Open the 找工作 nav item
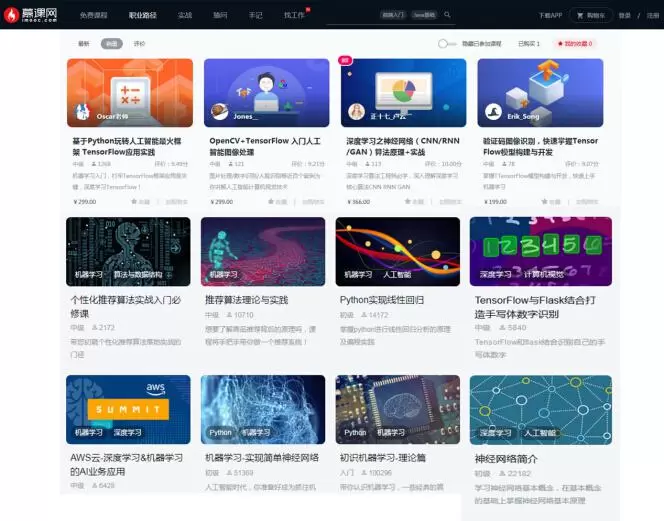664x521 pixels. [x=294, y=16]
